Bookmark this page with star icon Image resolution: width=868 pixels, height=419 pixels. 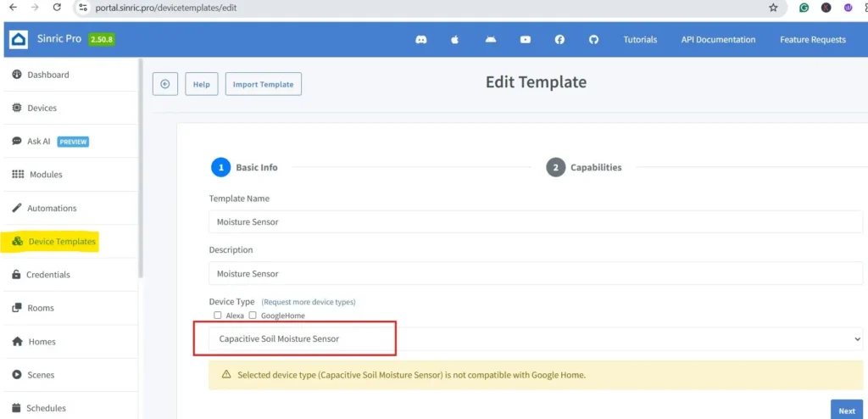pyautogui.click(x=773, y=8)
